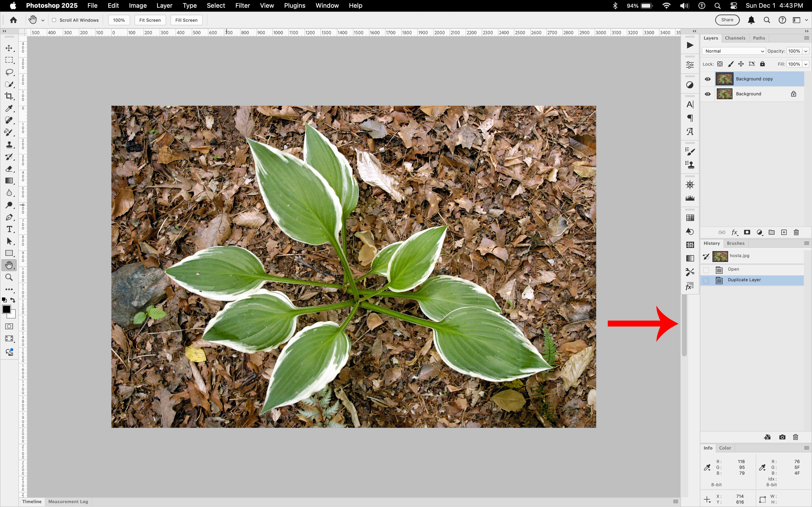Select the Lasso tool
This screenshot has width=812, height=507.
9,72
